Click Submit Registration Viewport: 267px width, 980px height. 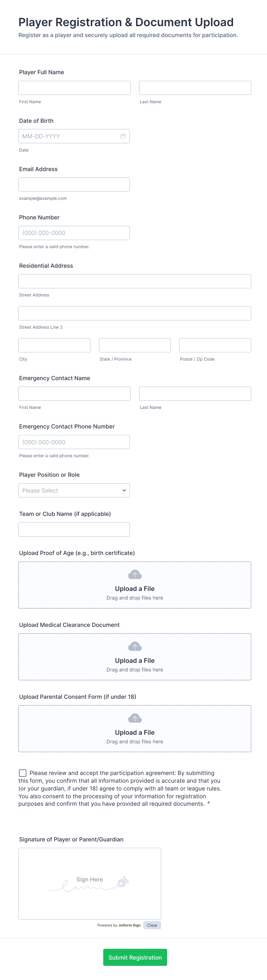(x=135, y=958)
